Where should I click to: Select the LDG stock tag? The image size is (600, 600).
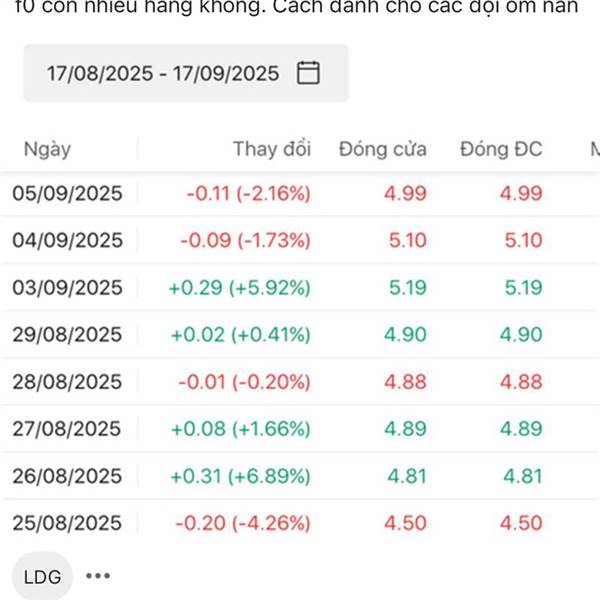tap(42, 577)
